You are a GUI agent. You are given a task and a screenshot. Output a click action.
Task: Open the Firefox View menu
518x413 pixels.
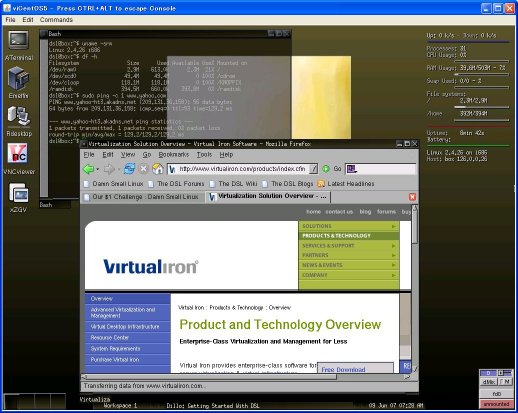pos(128,155)
